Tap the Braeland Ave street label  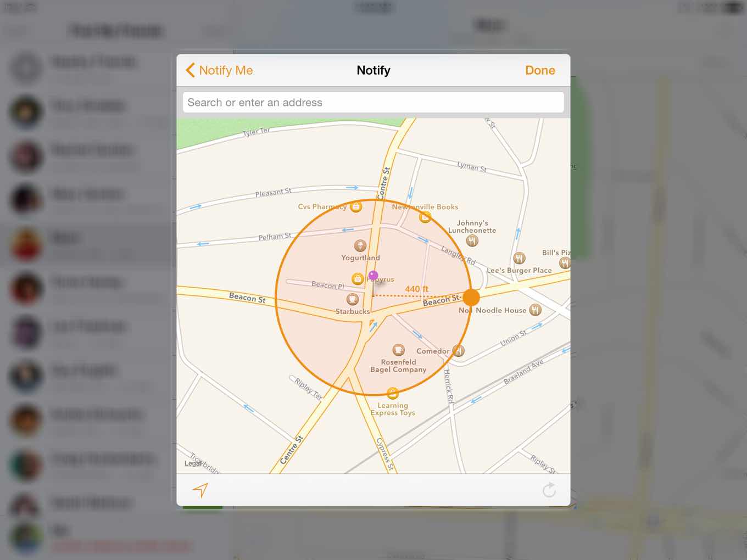point(523,372)
